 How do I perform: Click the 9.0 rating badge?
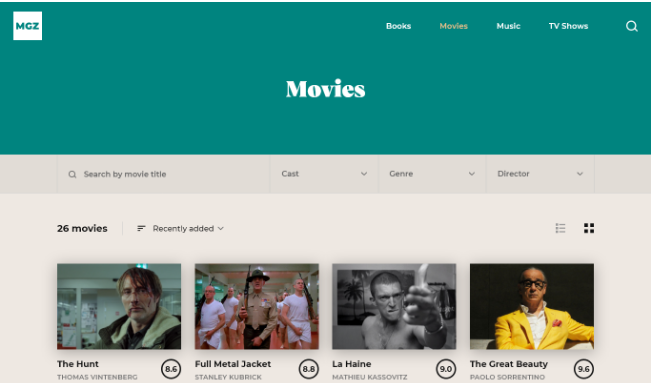click(x=446, y=369)
